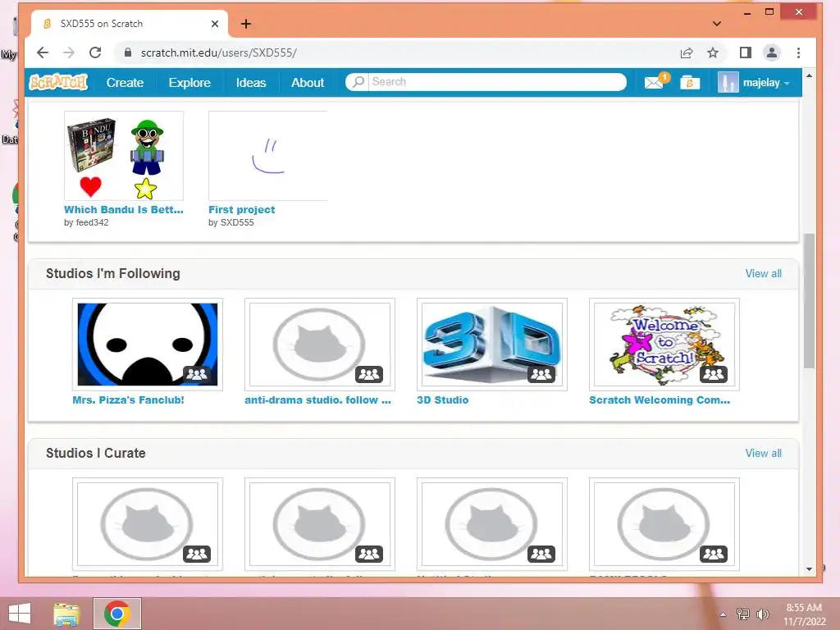Click the share page icon

(687, 52)
